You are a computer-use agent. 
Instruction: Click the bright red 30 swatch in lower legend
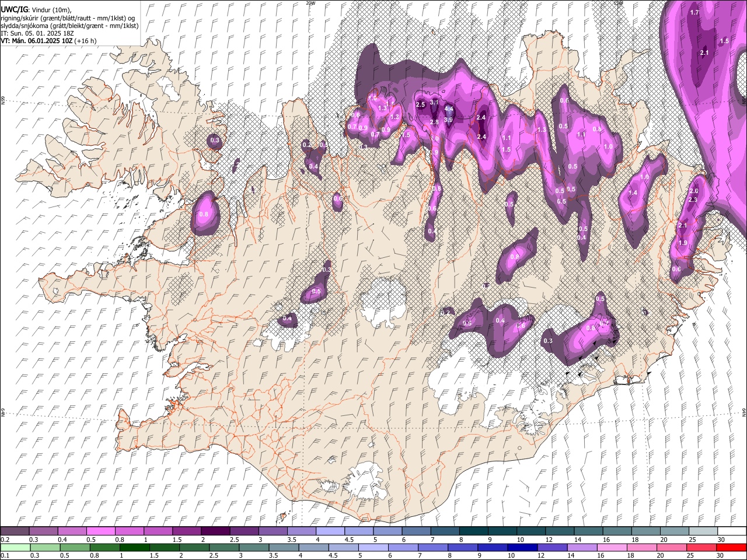[731, 547]
